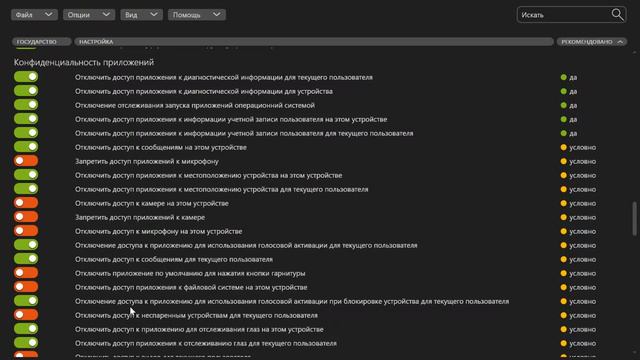The width and height of the screenshot is (640, 360).
Task: Click the green dot beside app launch tracking setting
Action: tap(564, 105)
